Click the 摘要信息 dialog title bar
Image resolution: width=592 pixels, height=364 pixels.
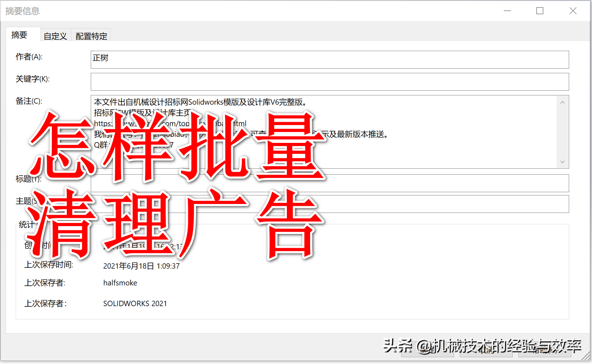tap(250, 11)
